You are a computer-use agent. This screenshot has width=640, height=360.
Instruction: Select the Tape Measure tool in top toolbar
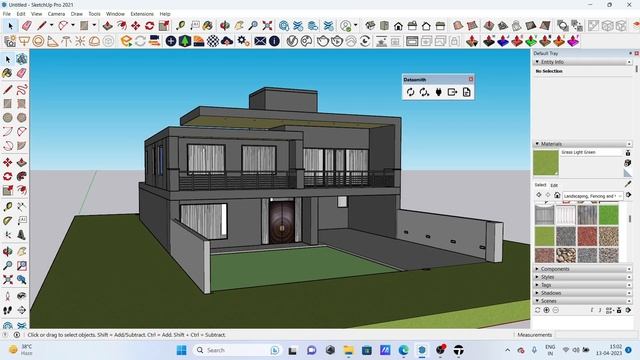tap(180, 26)
